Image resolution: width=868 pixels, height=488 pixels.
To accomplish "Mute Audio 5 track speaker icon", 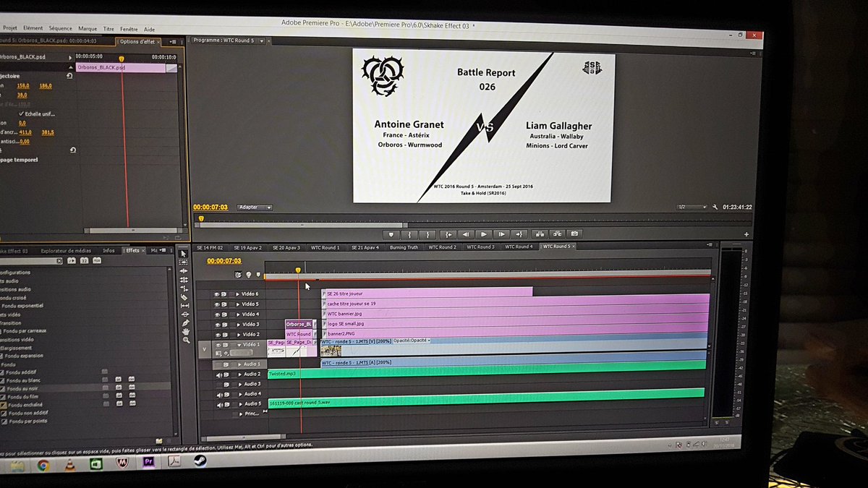I will pos(219,404).
